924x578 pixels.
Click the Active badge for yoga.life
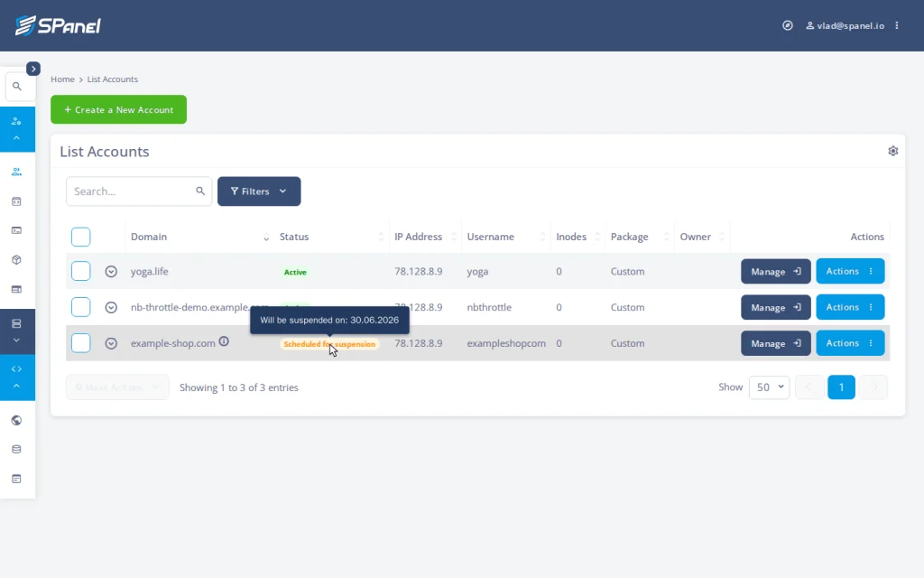295,272
